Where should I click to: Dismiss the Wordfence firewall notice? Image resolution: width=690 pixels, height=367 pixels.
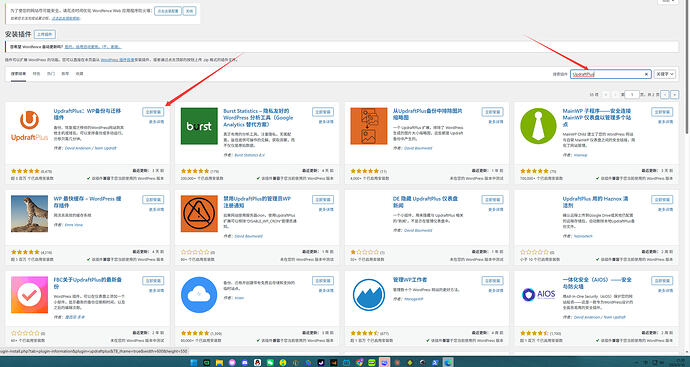(189, 11)
